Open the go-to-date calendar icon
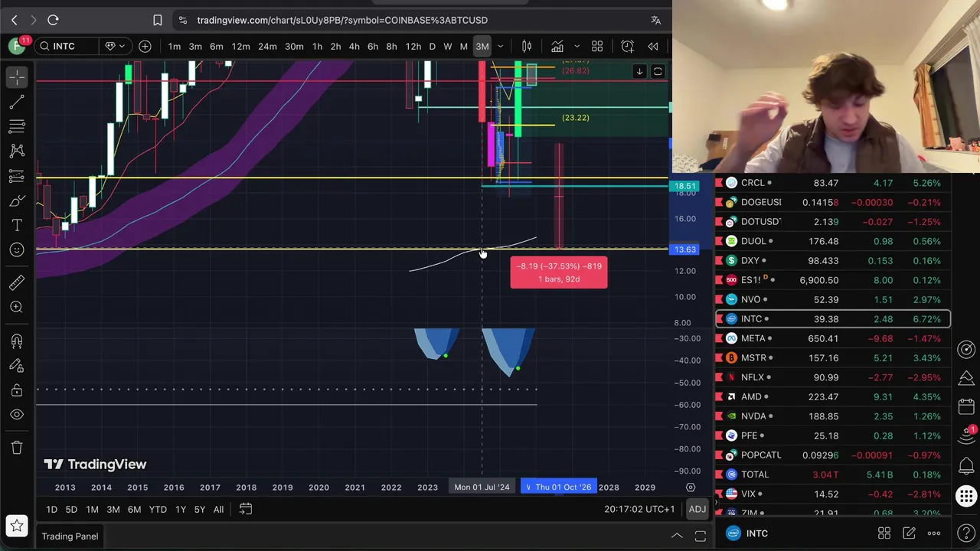 pyautogui.click(x=246, y=510)
